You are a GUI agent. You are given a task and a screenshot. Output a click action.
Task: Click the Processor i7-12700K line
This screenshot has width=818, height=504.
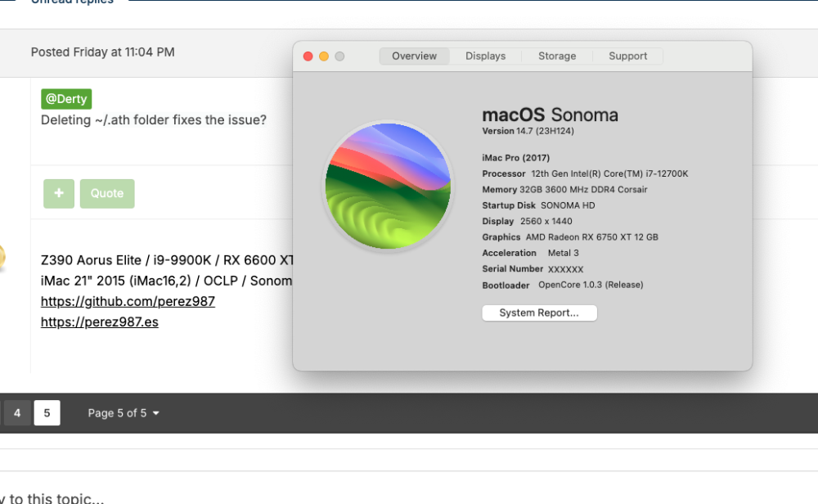[585, 173]
